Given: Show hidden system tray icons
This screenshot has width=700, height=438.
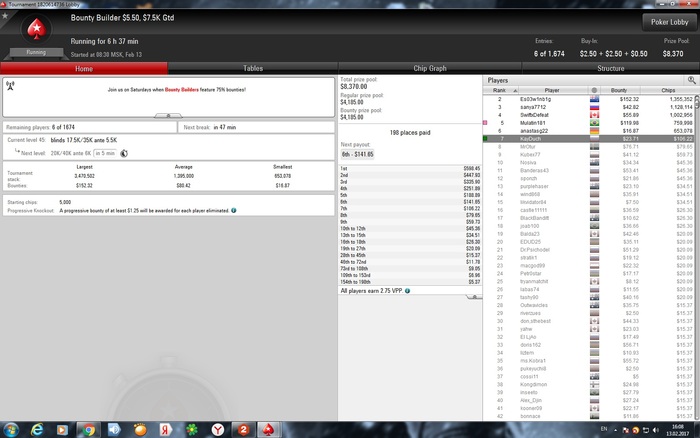Looking at the screenshot, I should (615, 430).
